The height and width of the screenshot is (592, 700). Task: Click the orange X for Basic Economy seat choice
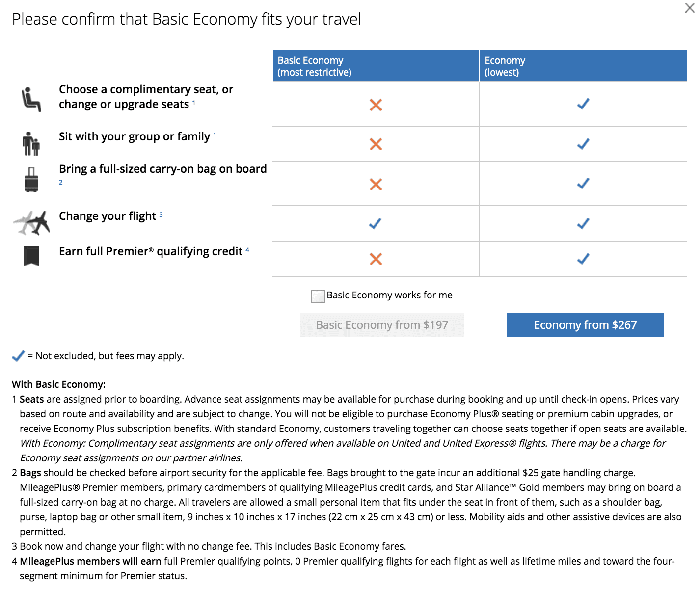click(375, 105)
